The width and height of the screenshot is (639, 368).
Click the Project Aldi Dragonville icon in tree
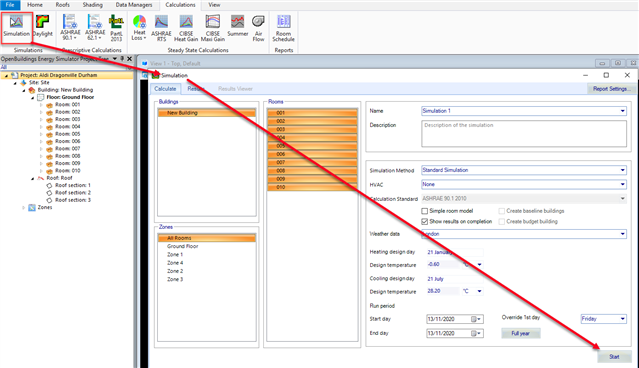[x=15, y=75]
